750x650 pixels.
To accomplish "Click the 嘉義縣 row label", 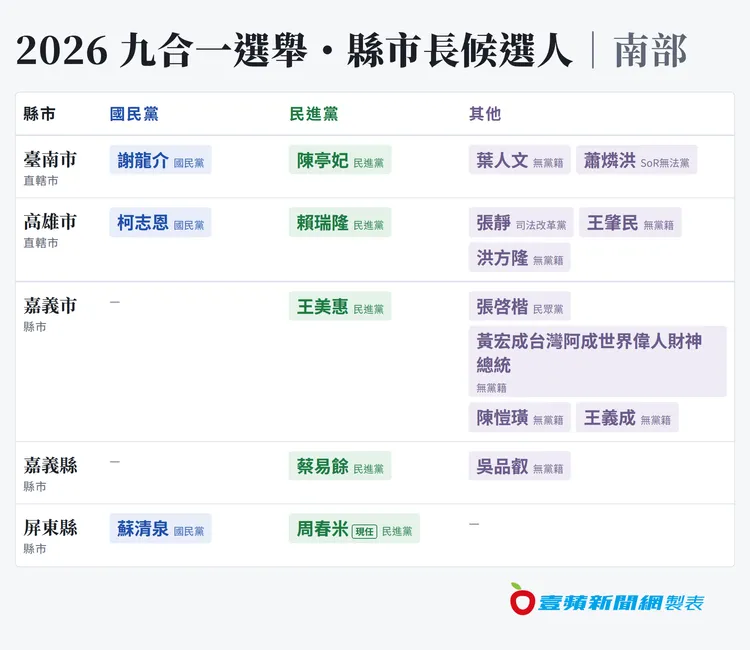I will [50, 465].
